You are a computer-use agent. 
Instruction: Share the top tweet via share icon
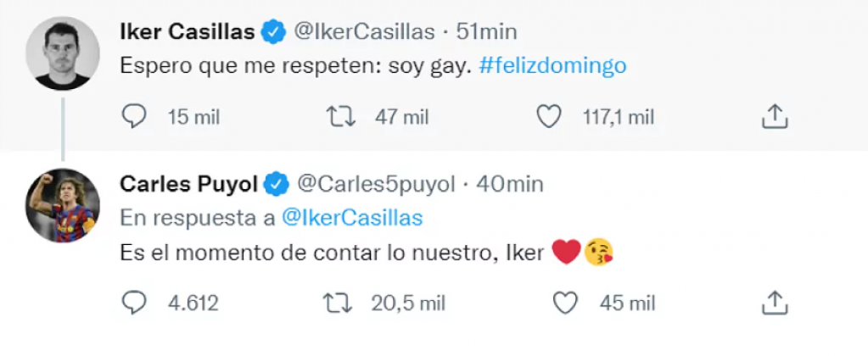pos(773,117)
